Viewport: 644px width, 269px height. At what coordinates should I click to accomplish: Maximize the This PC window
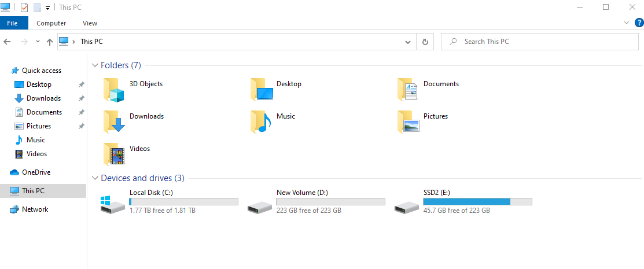point(606,8)
